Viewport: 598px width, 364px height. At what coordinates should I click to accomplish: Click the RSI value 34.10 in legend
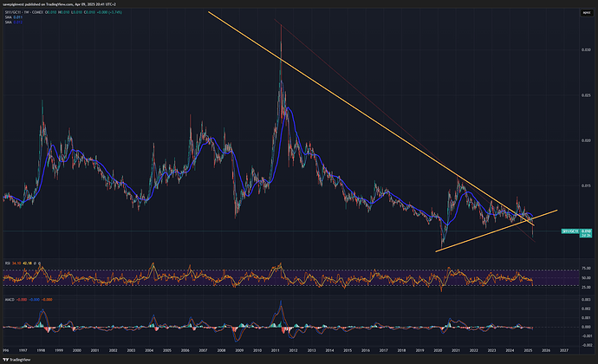[x=16, y=263]
